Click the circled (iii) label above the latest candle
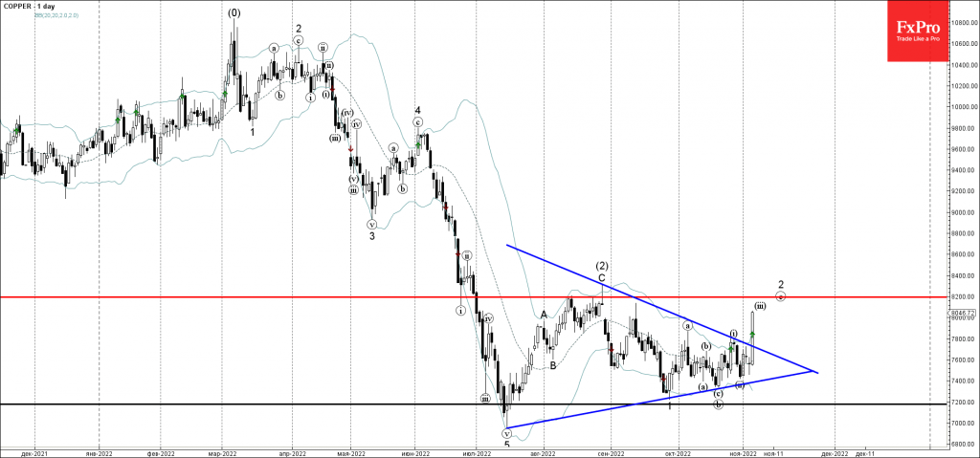This screenshot has width=980, height=458. (x=760, y=305)
